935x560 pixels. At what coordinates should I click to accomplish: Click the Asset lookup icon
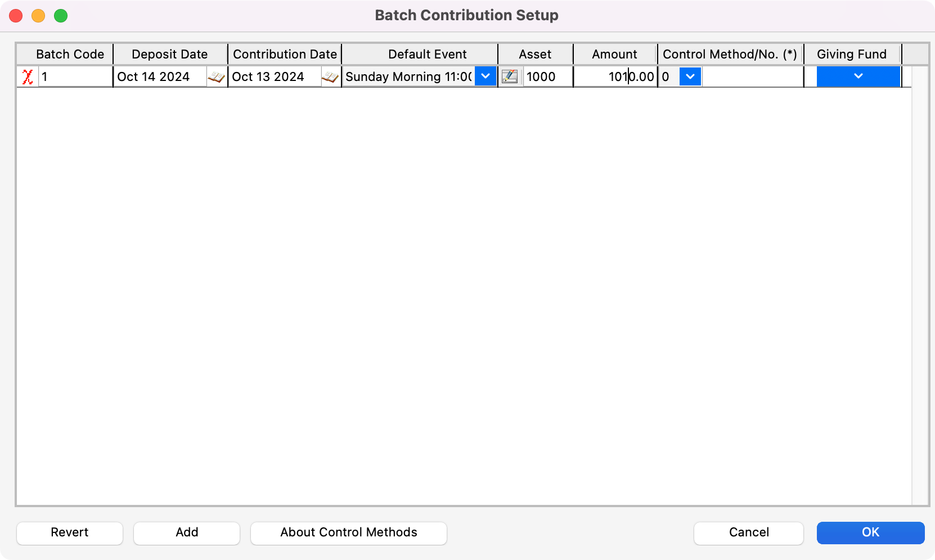510,76
